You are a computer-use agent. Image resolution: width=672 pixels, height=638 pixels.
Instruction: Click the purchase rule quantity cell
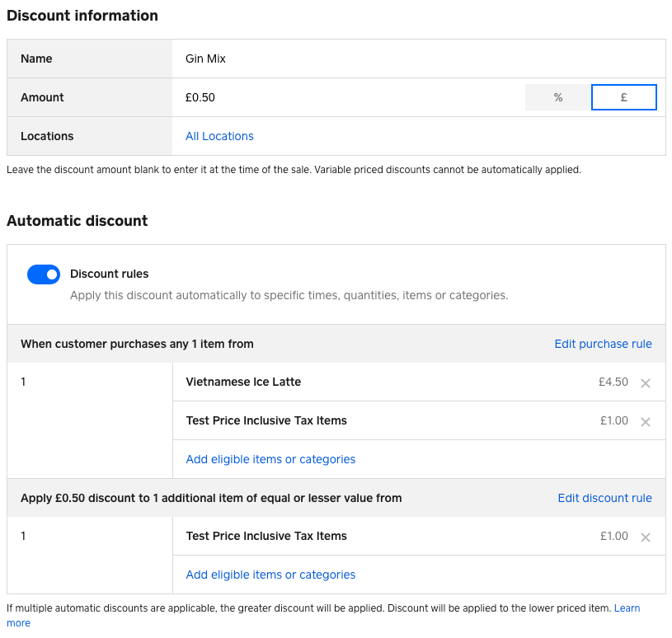tap(89, 420)
